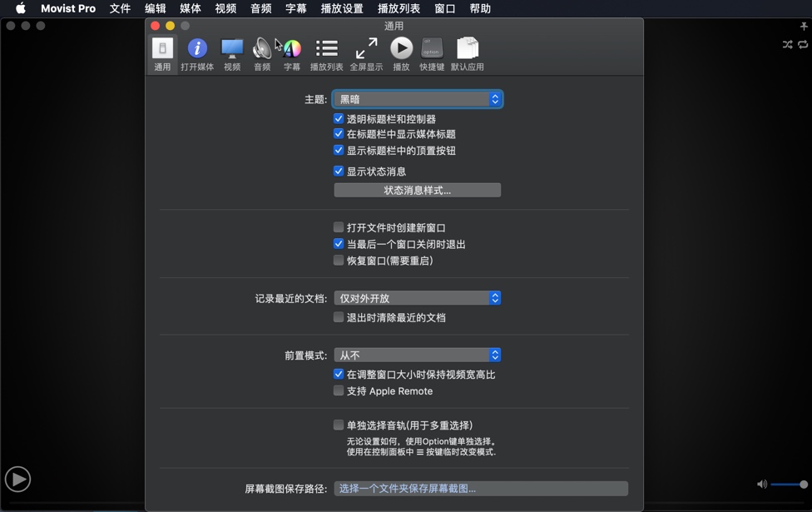Select the 通用 general preferences tab
Screen dimensions: 812x512
click(x=162, y=54)
